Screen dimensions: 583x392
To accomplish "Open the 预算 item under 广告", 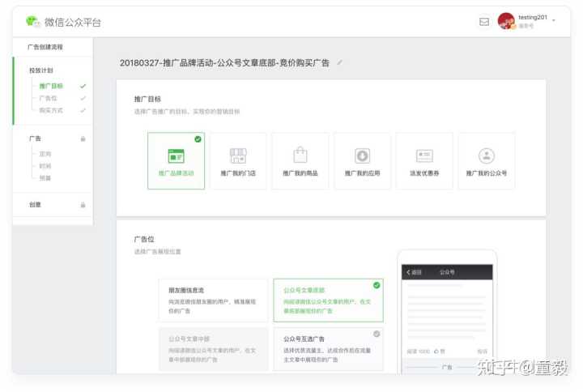I will click(x=45, y=178).
